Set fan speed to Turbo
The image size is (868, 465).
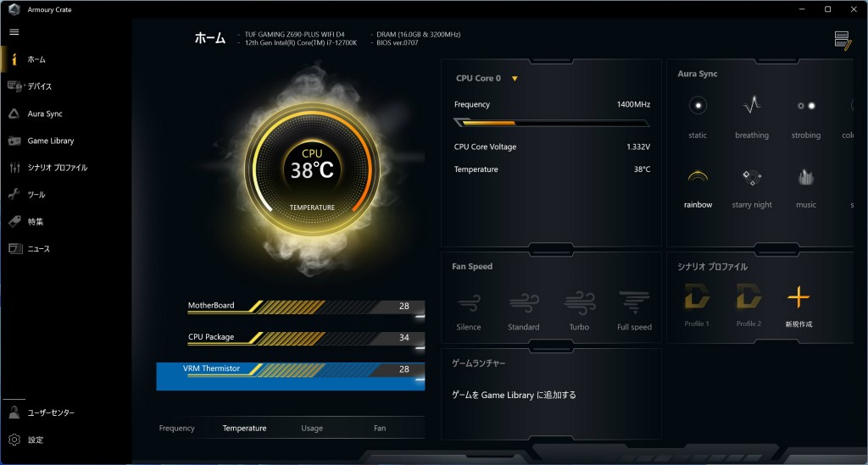(579, 302)
